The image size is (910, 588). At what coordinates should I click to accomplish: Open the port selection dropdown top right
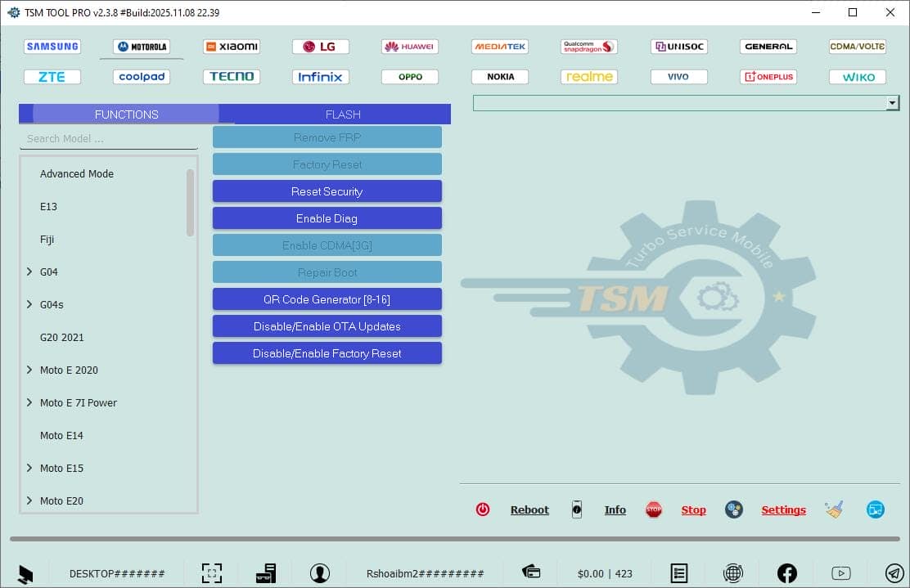(x=893, y=102)
